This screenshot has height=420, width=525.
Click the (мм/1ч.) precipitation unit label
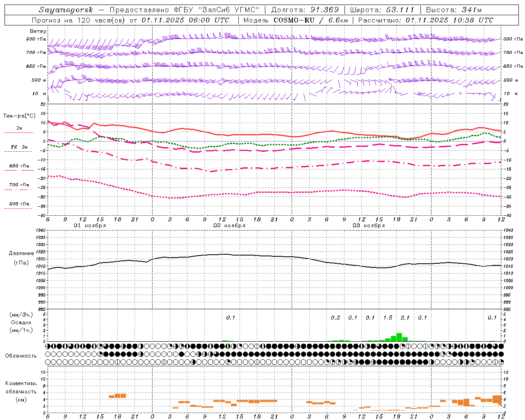tap(21, 330)
